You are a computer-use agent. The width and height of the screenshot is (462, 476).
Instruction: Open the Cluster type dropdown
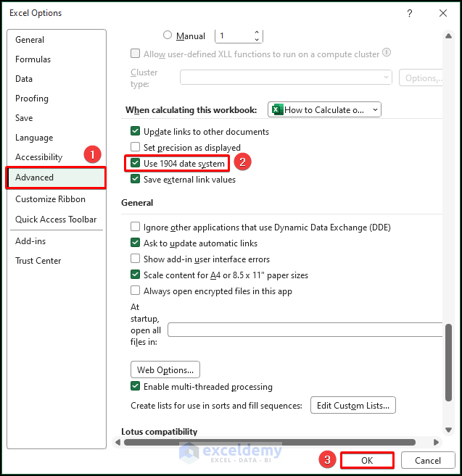tap(286, 78)
